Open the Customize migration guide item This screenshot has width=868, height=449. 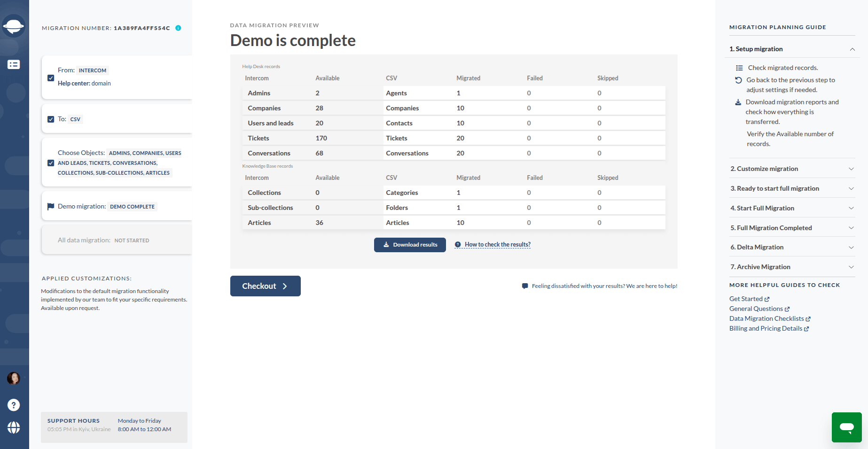792,169
